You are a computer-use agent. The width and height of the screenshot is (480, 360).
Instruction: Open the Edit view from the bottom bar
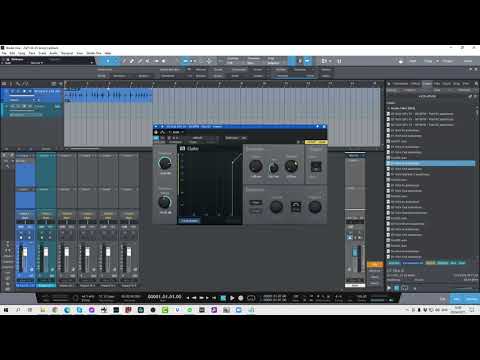click(443, 299)
